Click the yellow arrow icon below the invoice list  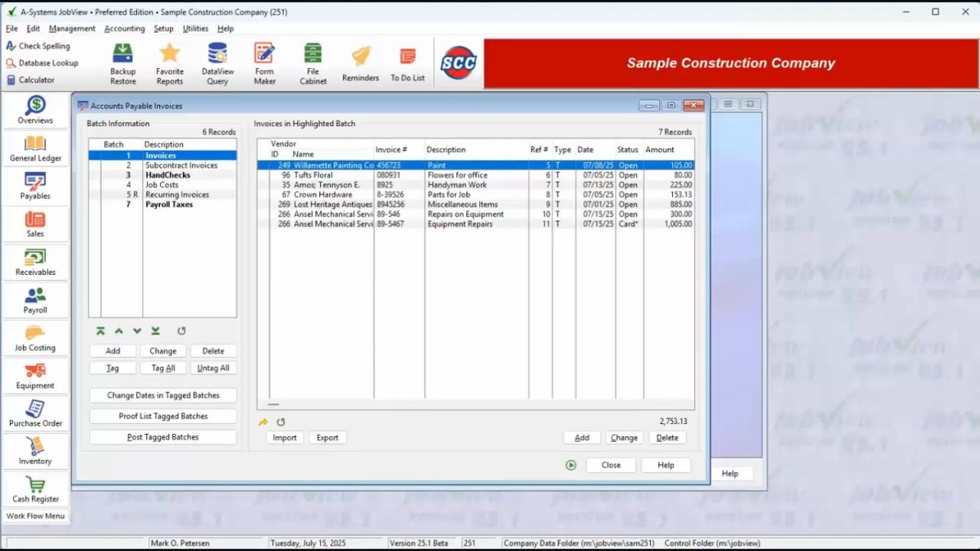point(263,422)
